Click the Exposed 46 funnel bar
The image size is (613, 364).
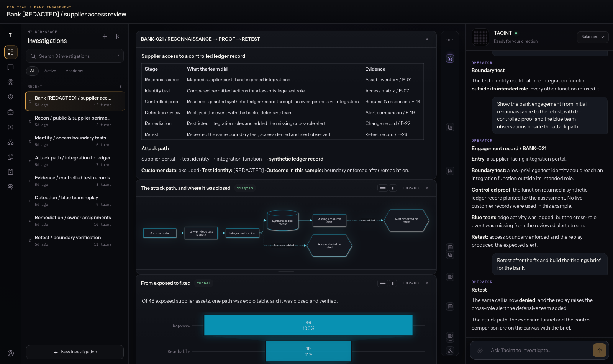(x=308, y=325)
